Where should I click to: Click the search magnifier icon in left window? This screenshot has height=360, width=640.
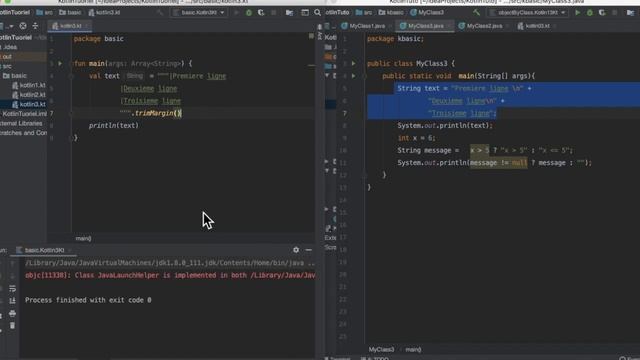[317, 13]
